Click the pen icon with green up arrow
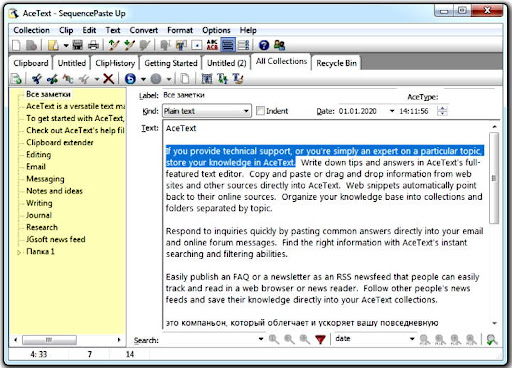Screen dimensions: 512x368 (x=114, y=45)
